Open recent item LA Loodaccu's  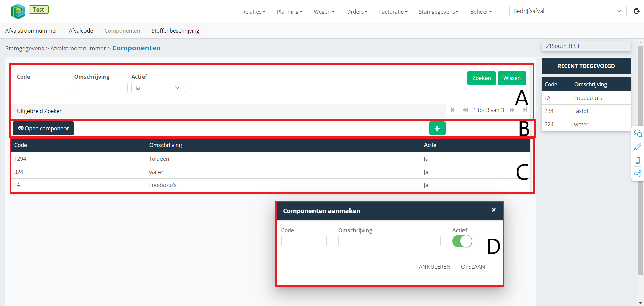(x=586, y=98)
